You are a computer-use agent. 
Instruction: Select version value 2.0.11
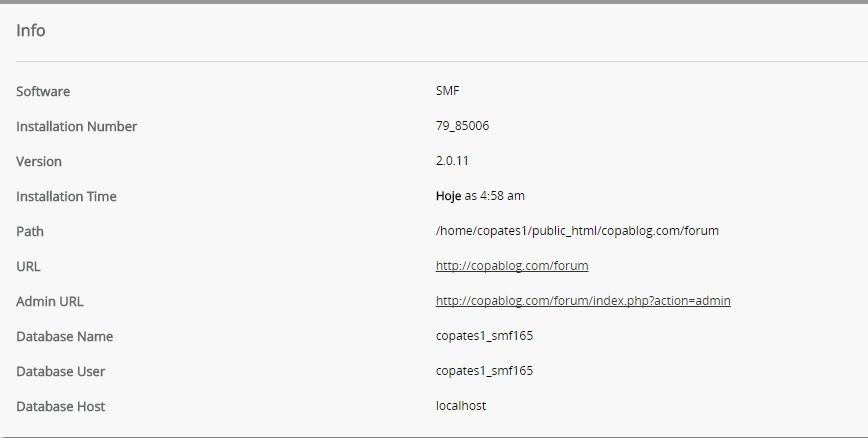pos(452,161)
